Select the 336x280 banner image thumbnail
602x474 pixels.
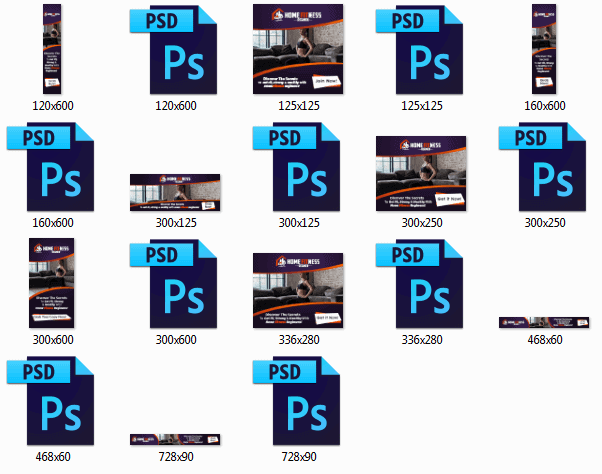point(300,290)
